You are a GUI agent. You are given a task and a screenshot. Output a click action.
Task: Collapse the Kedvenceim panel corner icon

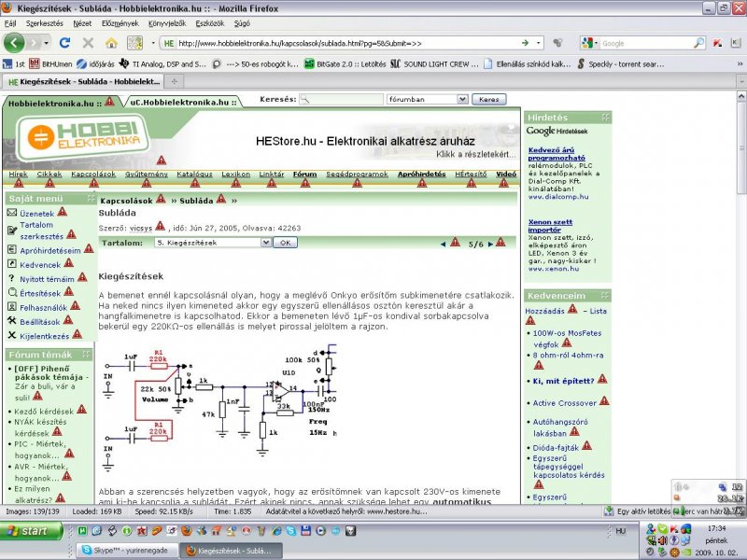click(x=605, y=295)
